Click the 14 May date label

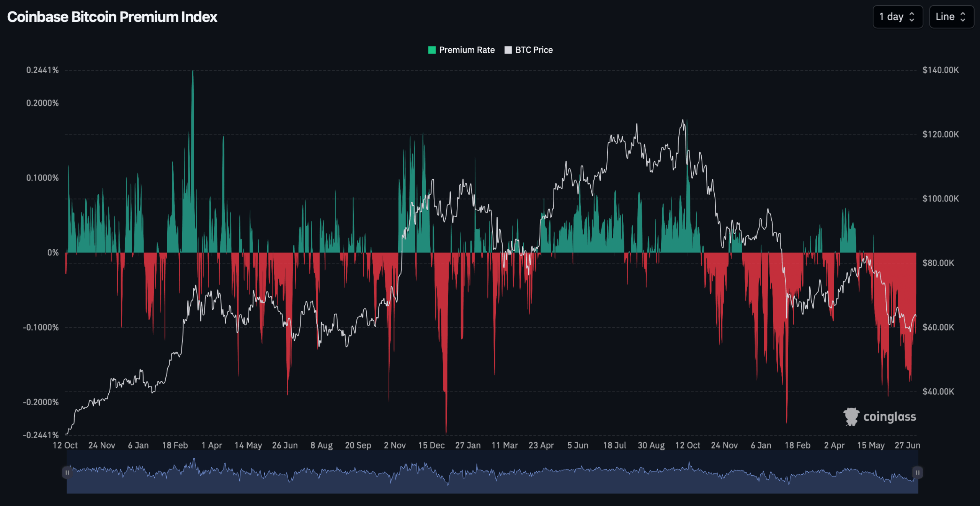pos(248,445)
